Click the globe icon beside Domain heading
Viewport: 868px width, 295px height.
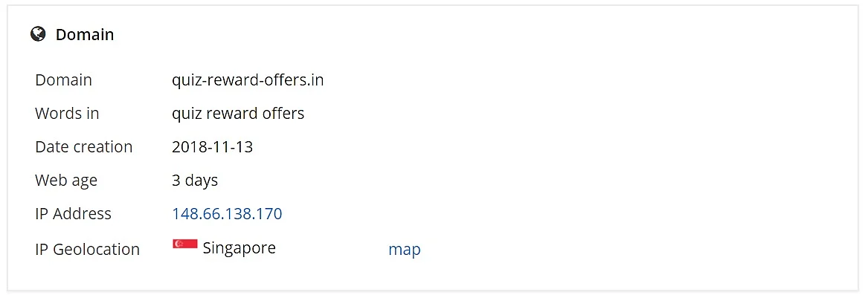point(38,34)
